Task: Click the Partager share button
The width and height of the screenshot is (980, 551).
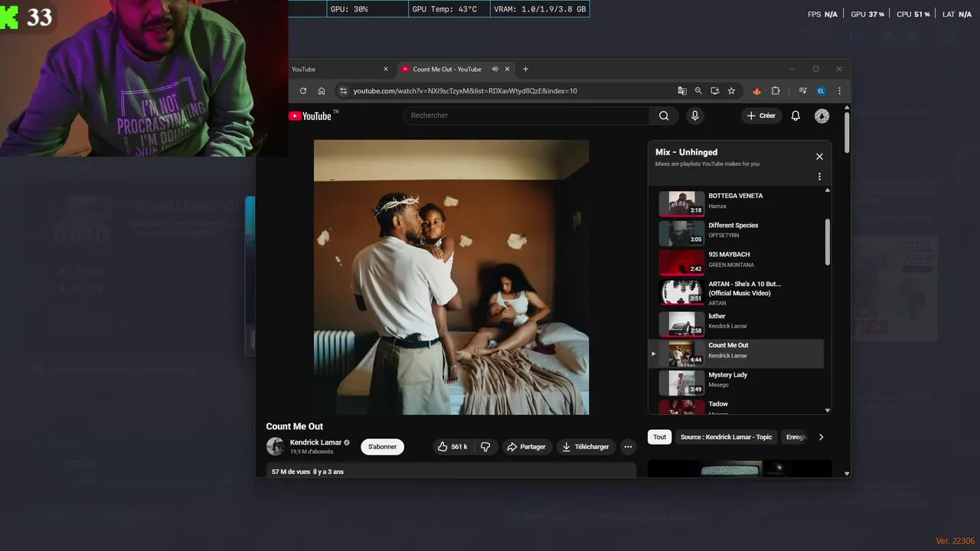Action: click(x=527, y=447)
